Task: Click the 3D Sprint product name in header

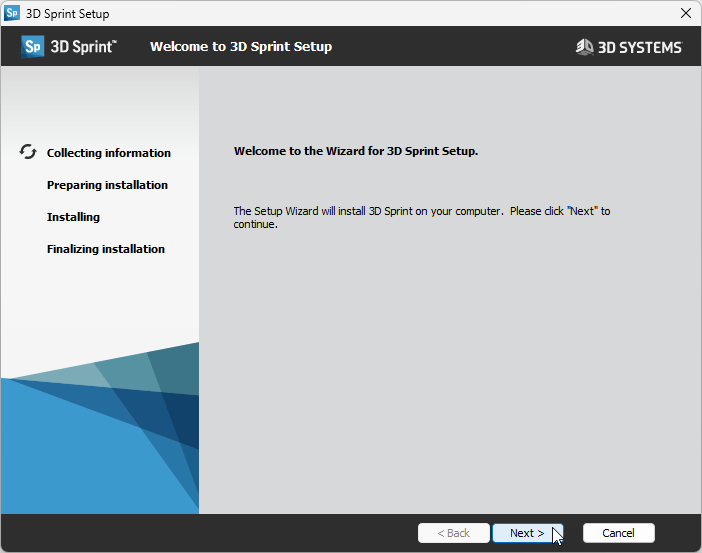Action: pos(85,47)
